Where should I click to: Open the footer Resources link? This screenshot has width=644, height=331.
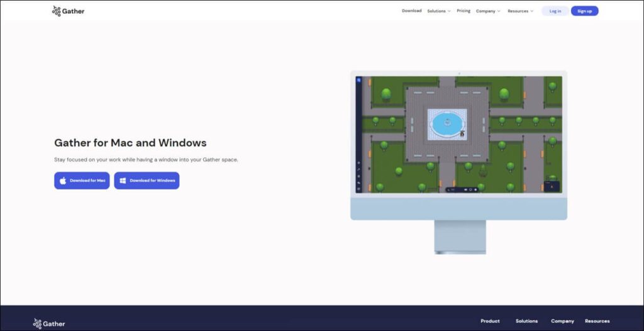597,321
